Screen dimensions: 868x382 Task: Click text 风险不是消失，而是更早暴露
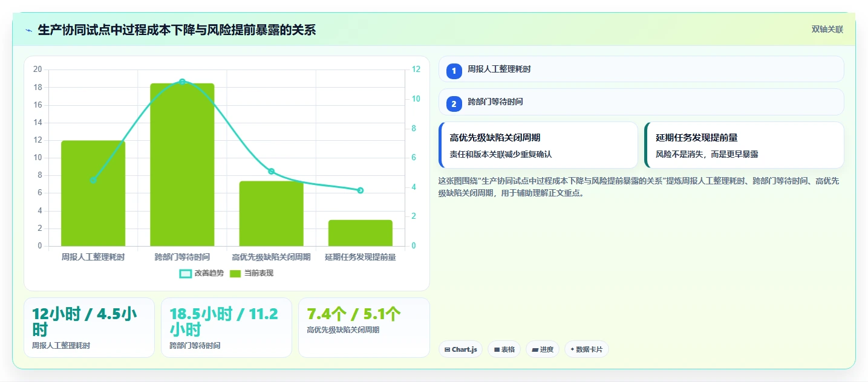[x=707, y=154]
